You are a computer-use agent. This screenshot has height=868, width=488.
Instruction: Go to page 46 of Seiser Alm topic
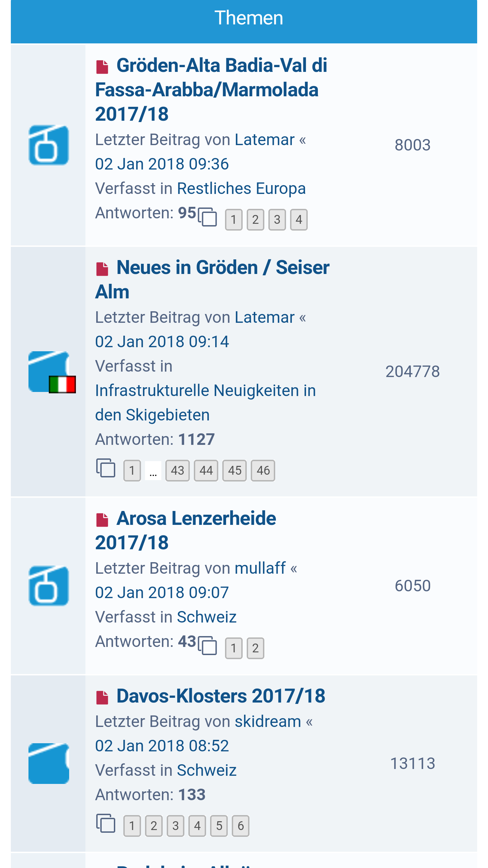click(x=263, y=471)
